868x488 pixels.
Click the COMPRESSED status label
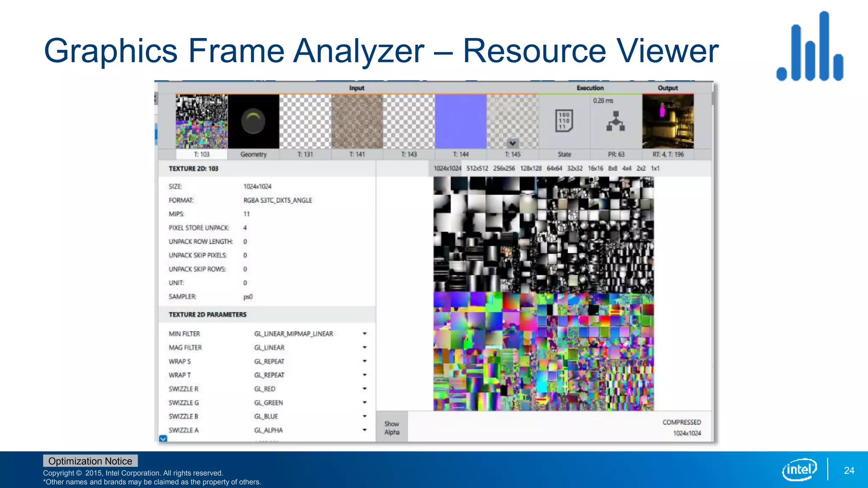[x=682, y=422]
